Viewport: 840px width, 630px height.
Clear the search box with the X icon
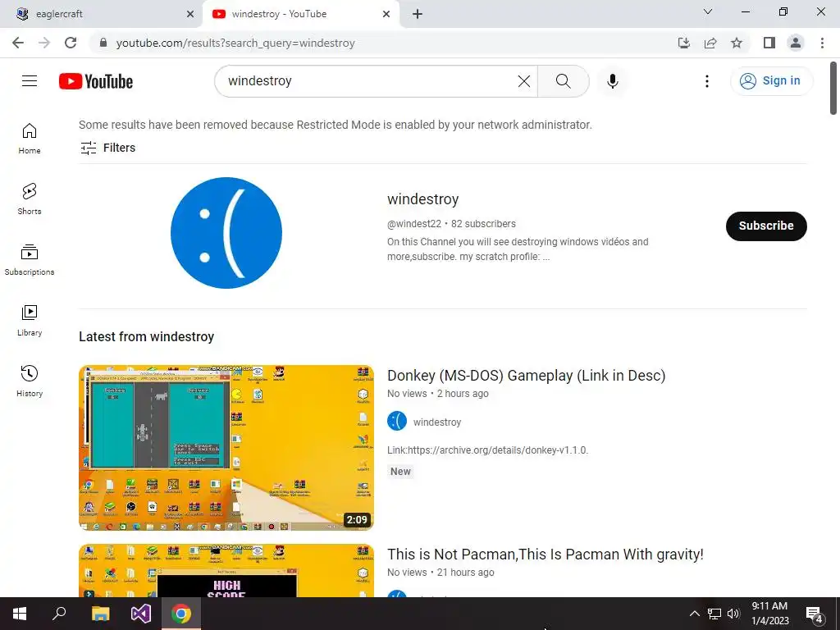524,81
